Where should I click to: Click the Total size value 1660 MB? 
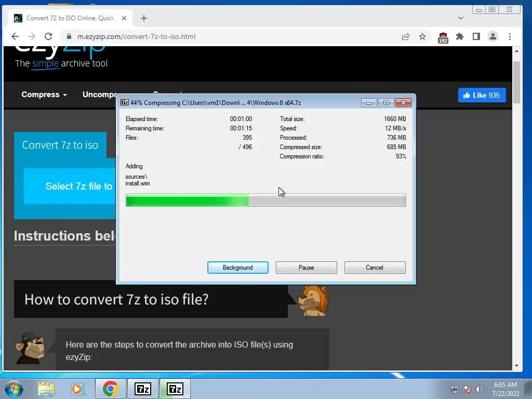pos(395,119)
